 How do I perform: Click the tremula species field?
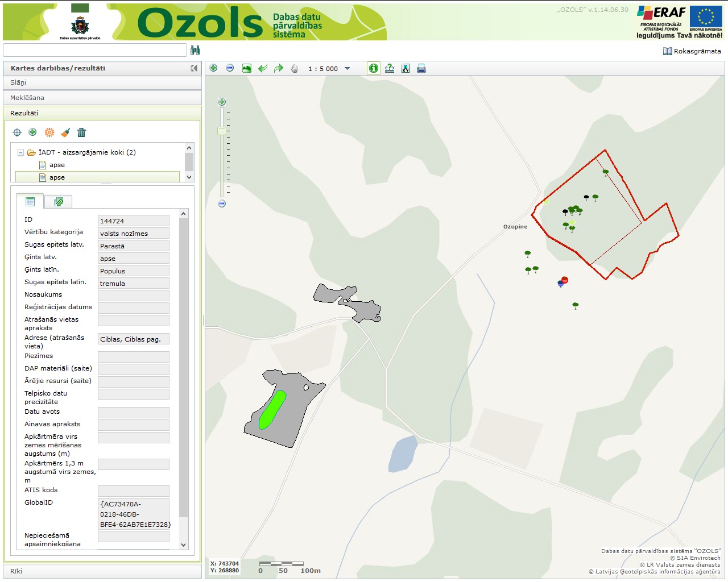134,283
